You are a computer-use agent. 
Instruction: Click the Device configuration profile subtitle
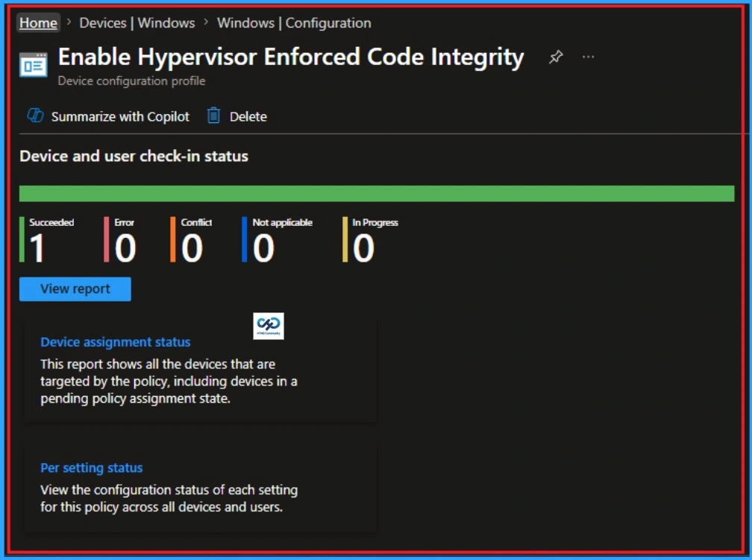[x=131, y=81]
